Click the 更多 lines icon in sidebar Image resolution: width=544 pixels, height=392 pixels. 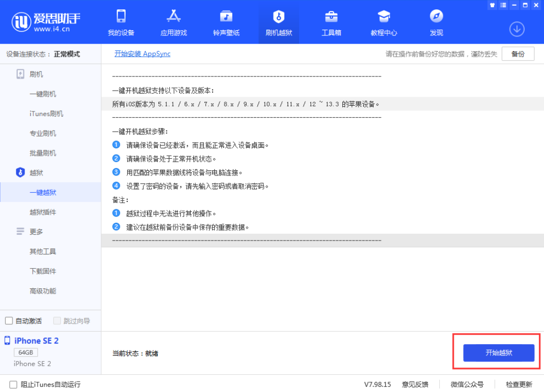point(20,231)
